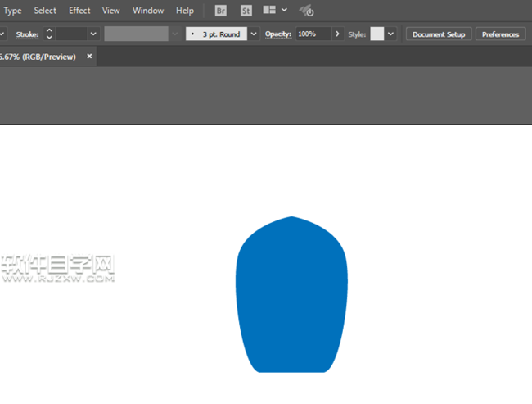
Task: Open the Type menu
Action: (12, 11)
